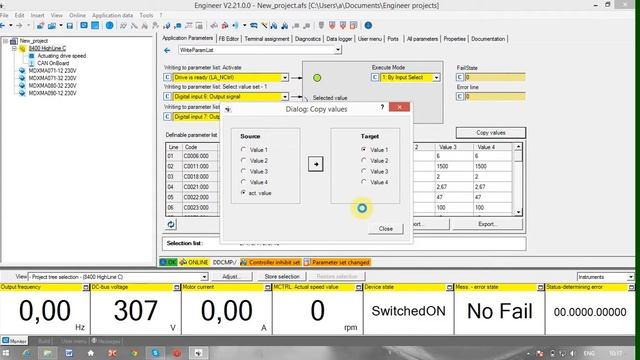
Task: Click the Output frequency tile corner icon
Action: point(86,287)
